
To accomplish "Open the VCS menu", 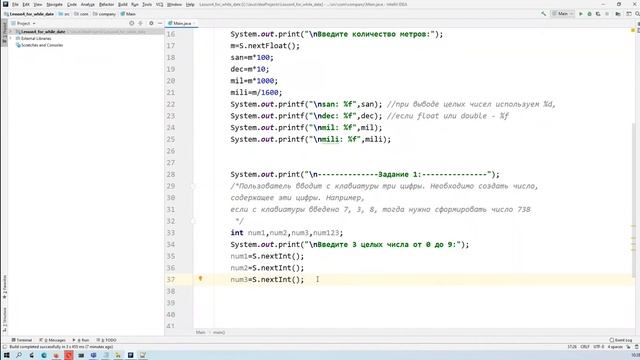I will tap(159, 4).
